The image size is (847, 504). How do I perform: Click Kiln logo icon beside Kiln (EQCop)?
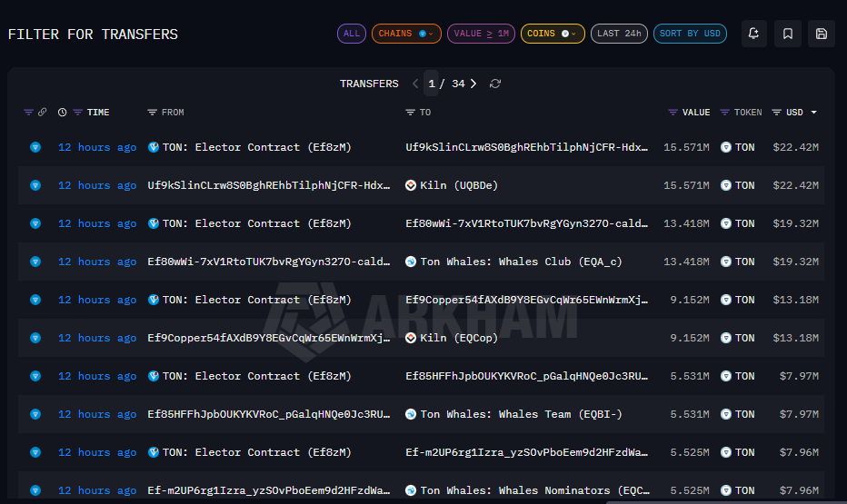click(411, 338)
